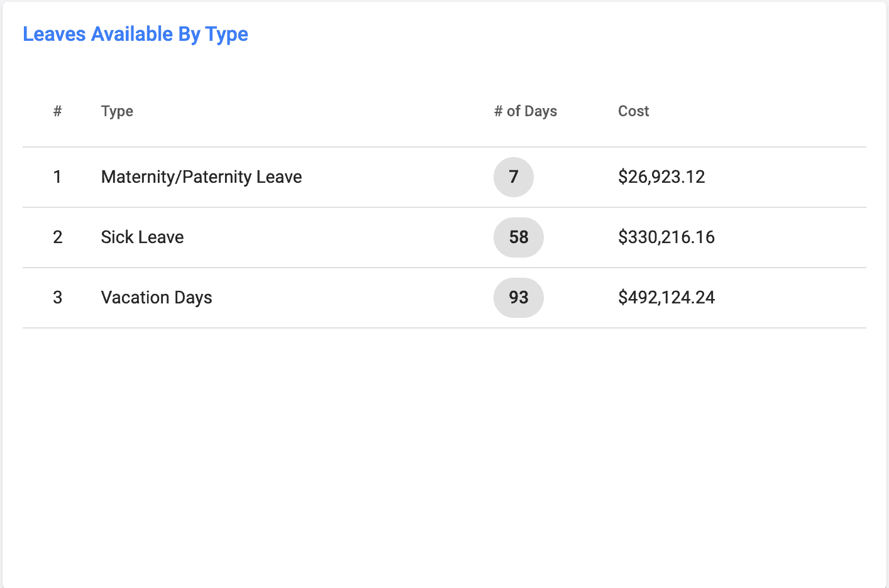The width and height of the screenshot is (889, 588).
Task: Click the '$26,923.12' cost value
Action: pyautogui.click(x=662, y=177)
